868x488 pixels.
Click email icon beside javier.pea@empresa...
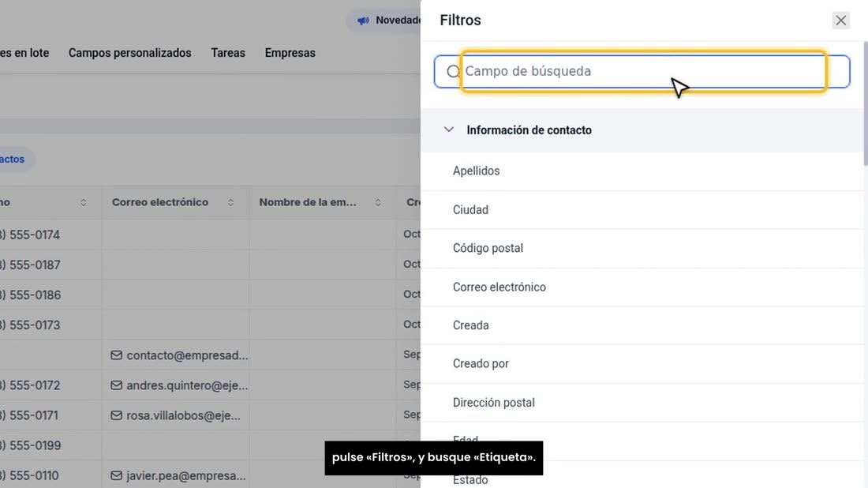[116, 475]
